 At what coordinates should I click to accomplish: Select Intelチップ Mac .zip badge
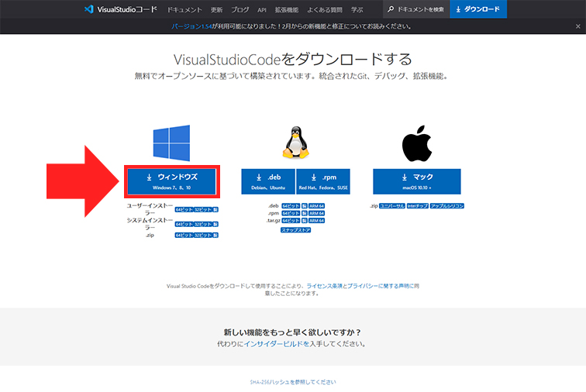tap(418, 206)
